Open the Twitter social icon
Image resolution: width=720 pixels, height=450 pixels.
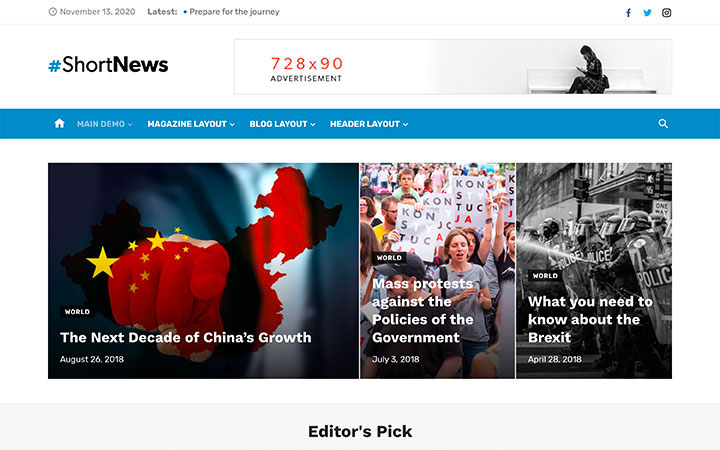point(647,13)
